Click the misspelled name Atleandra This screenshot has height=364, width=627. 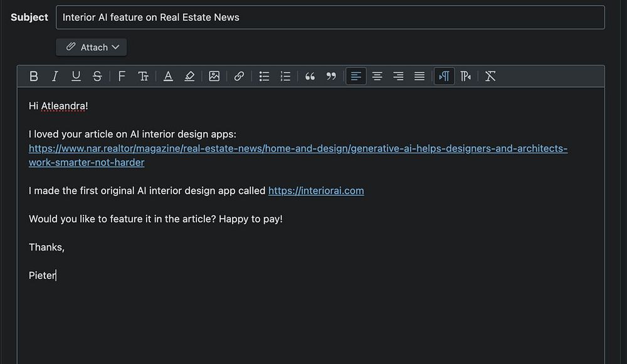[63, 106]
